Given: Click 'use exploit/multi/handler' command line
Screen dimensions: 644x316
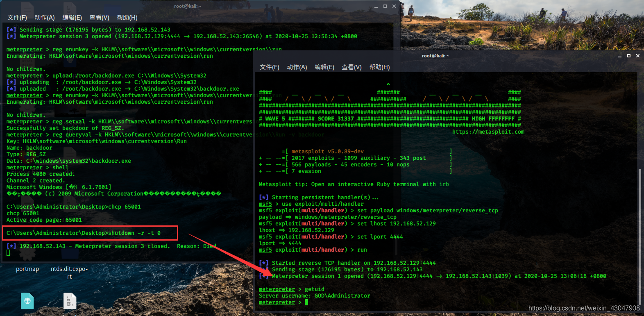Looking at the screenshot, I should (x=311, y=204).
